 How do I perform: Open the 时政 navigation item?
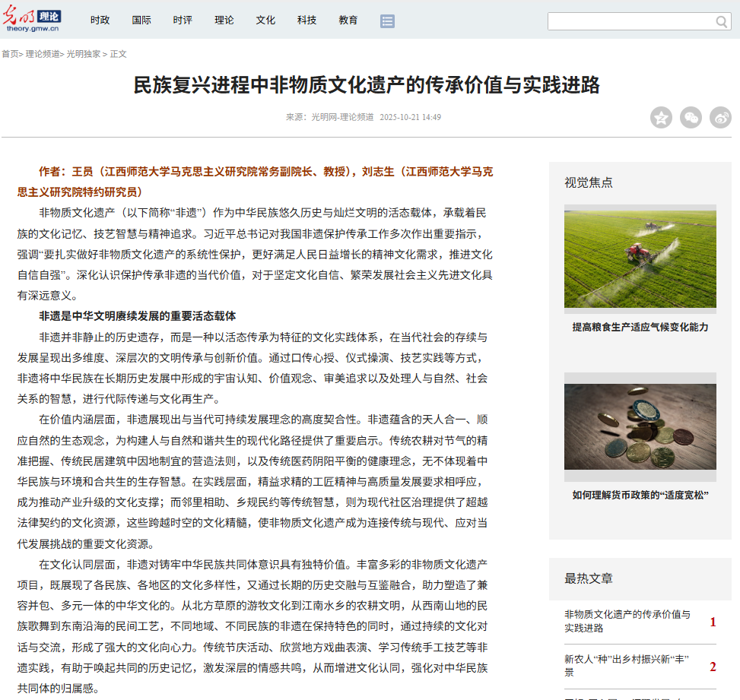(x=100, y=21)
